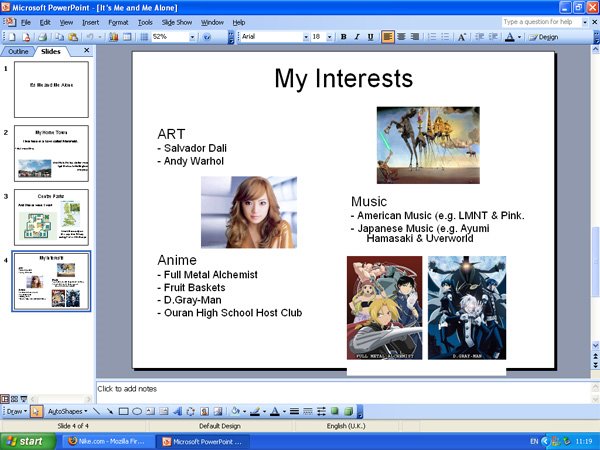Undo the last action
This screenshot has width=600, height=450.
90,37
